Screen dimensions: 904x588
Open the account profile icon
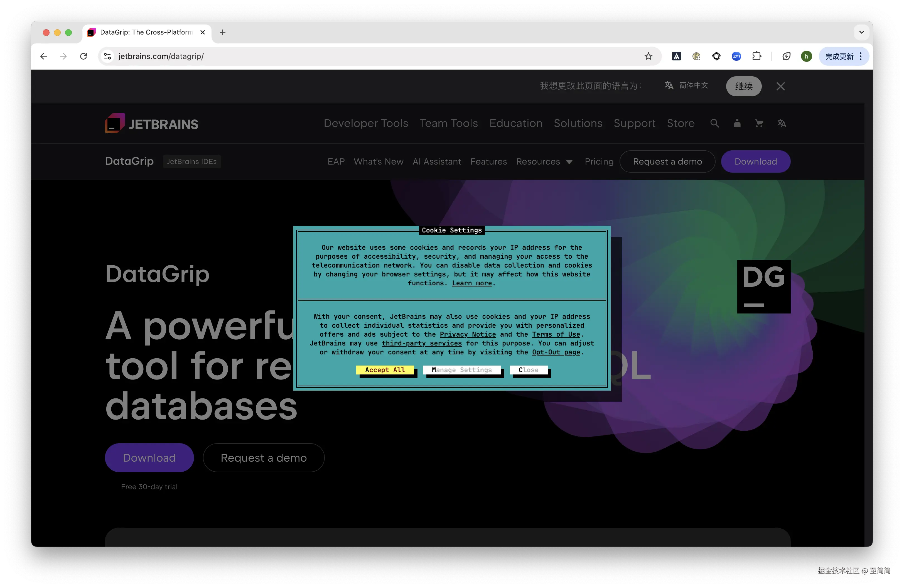click(737, 123)
